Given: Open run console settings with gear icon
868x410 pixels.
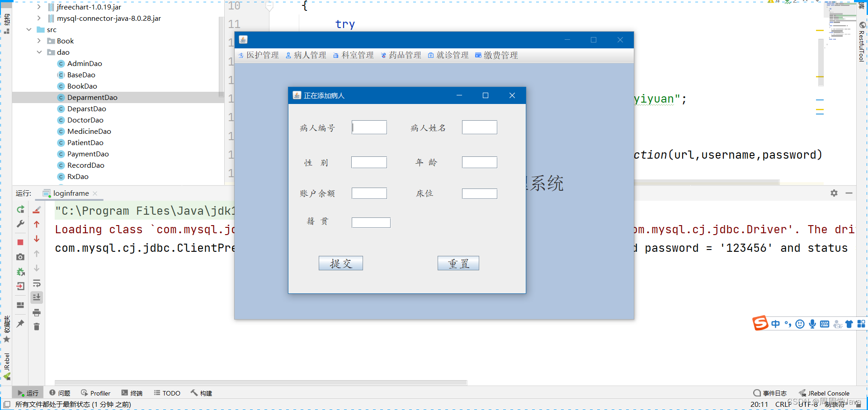Looking at the screenshot, I should 834,193.
